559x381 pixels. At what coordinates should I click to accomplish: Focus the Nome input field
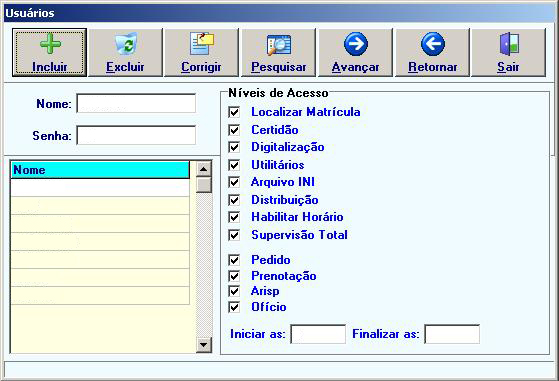(x=136, y=103)
